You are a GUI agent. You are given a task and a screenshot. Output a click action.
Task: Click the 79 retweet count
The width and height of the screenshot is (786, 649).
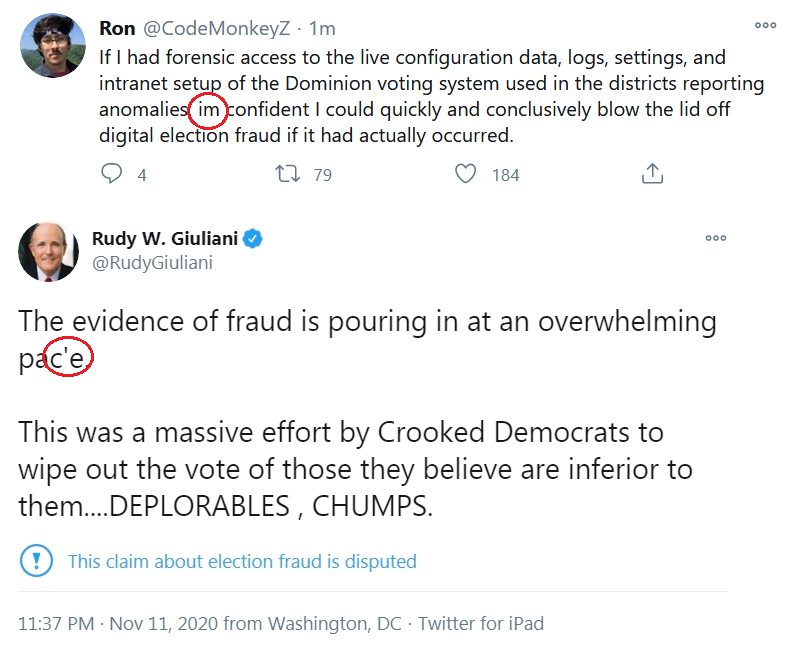click(323, 175)
